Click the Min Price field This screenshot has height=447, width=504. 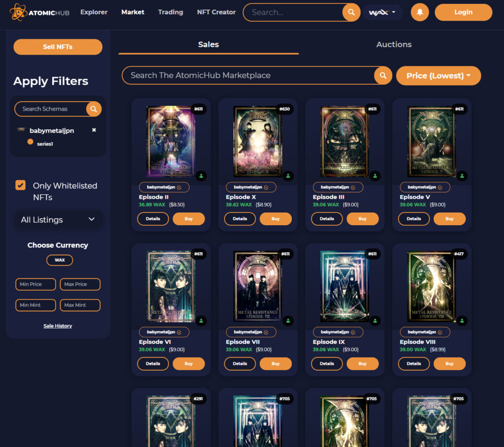(35, 284)
